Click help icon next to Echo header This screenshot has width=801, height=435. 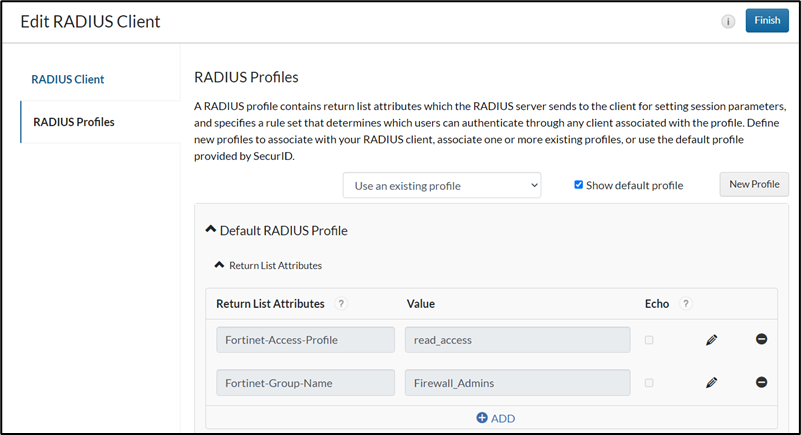click(x=684, y=304)
